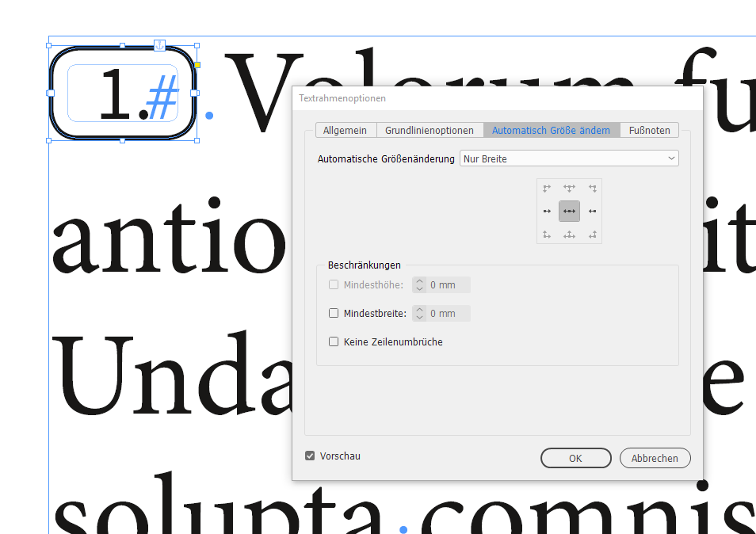Click the Mindesthöhe mm input field
This screenshot has height=534, width=756.
point(449,285)
